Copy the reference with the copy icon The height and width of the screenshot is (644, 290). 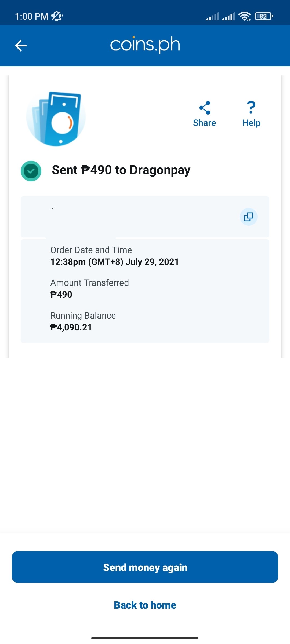[x=249, y=217]
